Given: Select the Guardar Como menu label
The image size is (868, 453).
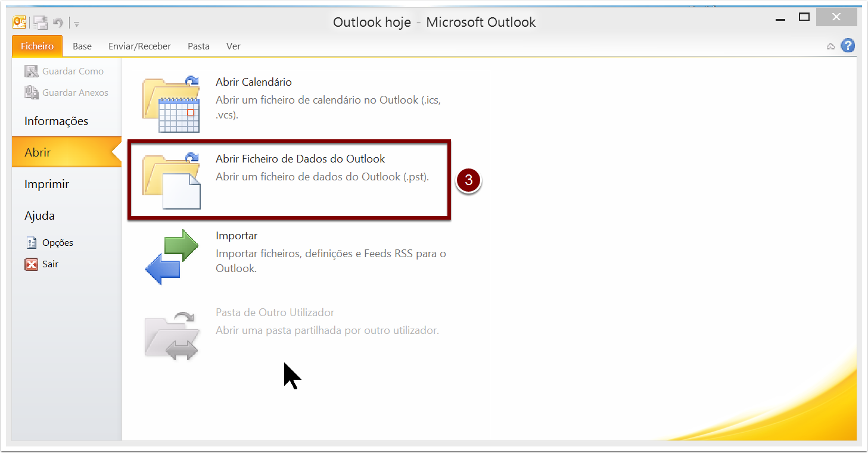Looking at the screenshot, I should 73,71.
